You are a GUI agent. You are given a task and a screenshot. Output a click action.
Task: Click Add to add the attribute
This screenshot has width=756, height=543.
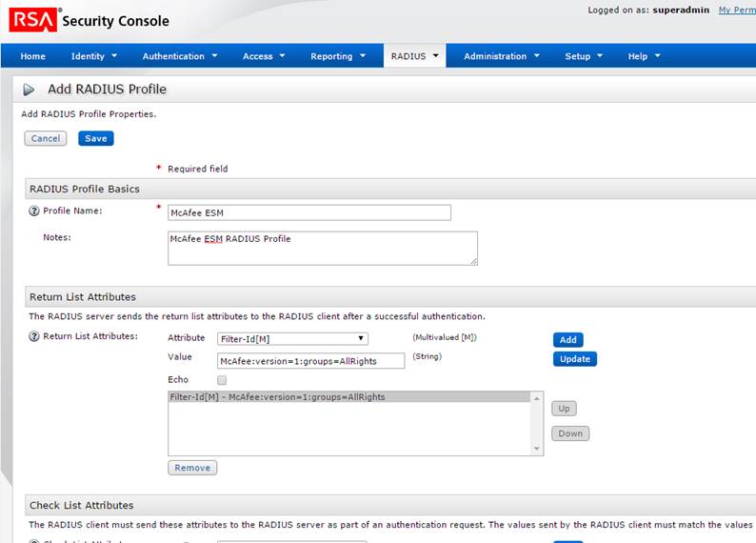click(567, 339)
